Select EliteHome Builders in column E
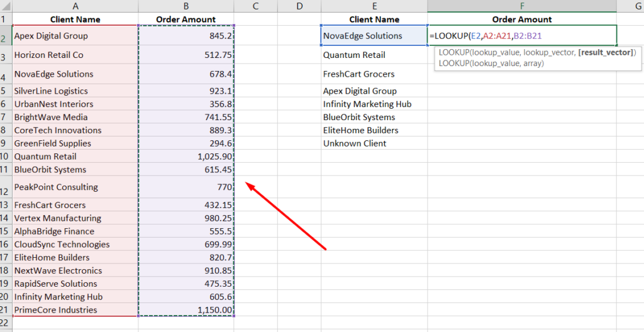This screenshot has height=332, width=644. pos(374,130)
